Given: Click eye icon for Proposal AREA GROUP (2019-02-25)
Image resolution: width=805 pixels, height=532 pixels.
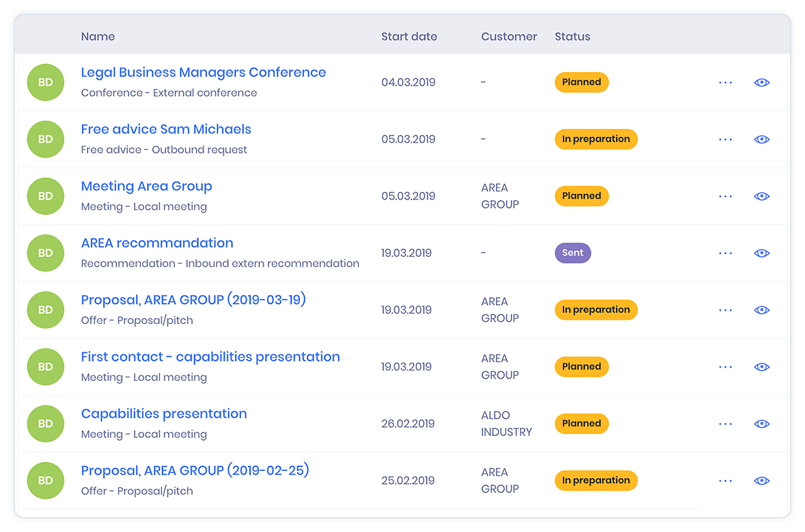Looking at the screenshot, I should tap(762, 481).
